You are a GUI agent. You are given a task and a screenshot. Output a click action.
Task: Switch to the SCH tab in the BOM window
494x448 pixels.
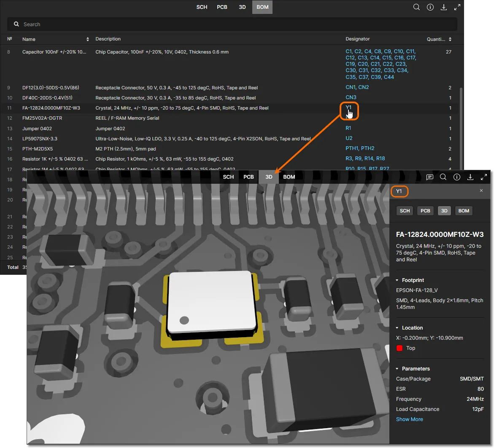pyautogui.click(x=202, y=7)
